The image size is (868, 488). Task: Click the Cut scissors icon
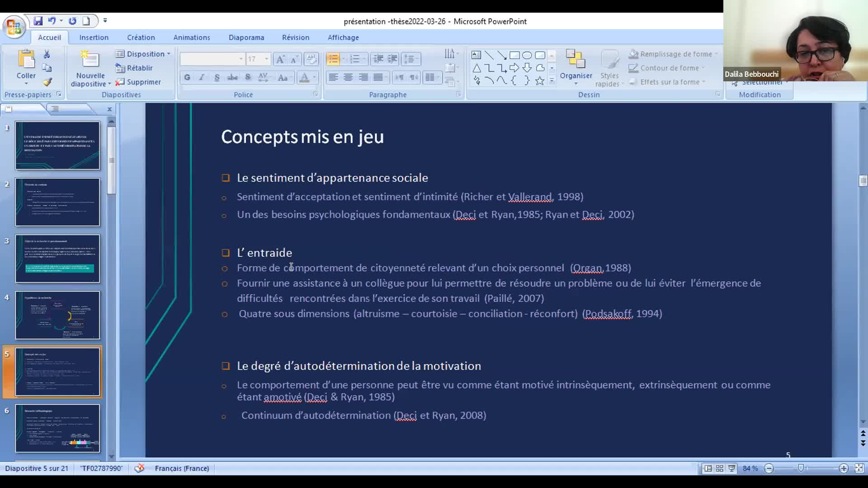(47, 54)
